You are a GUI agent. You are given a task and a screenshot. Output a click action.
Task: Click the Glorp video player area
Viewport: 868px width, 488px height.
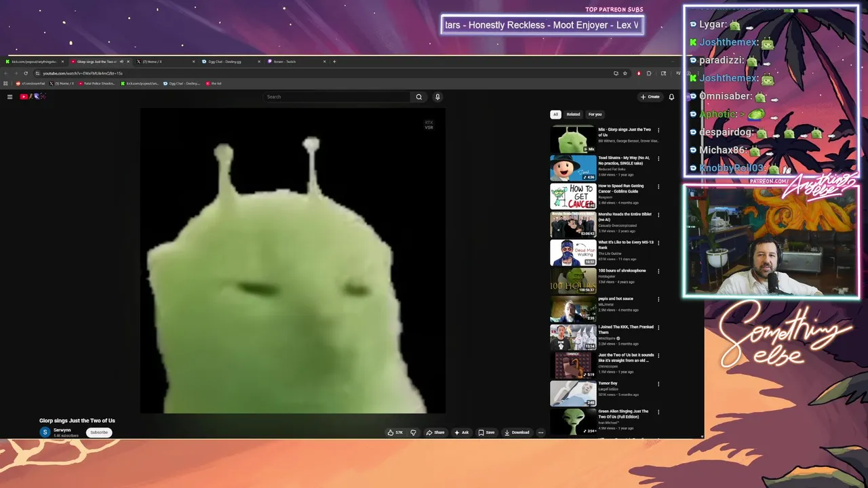point(293,261)
